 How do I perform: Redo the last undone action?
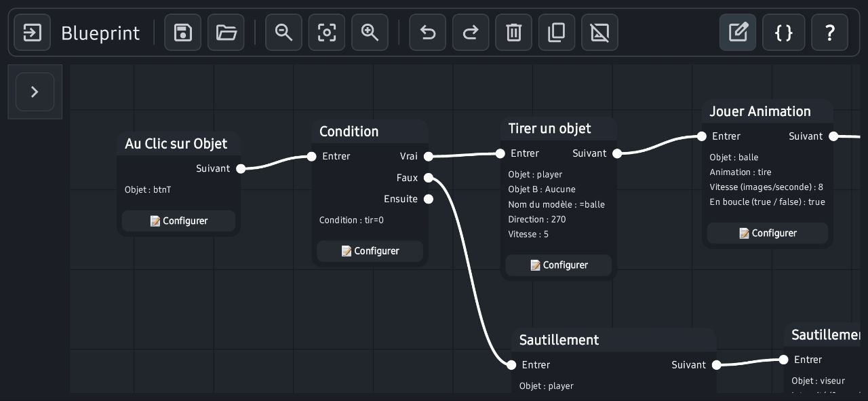(x=471, y=33)
